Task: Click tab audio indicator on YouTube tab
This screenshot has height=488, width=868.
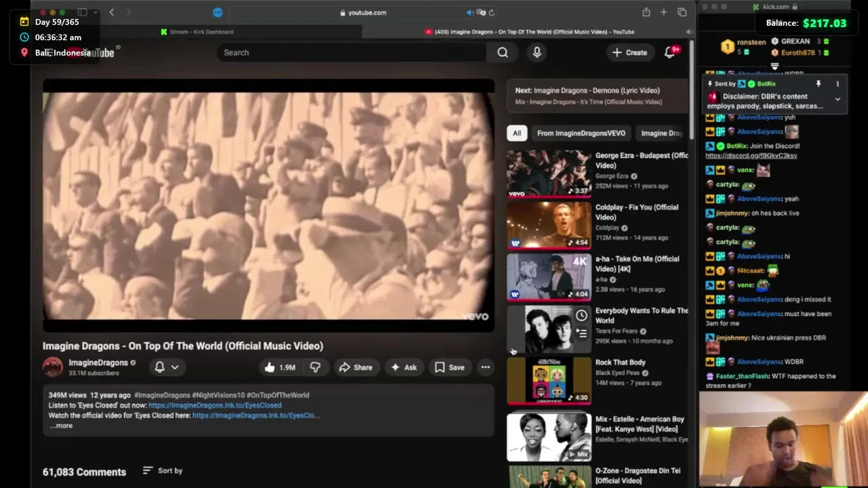Action: coord(689,32)
